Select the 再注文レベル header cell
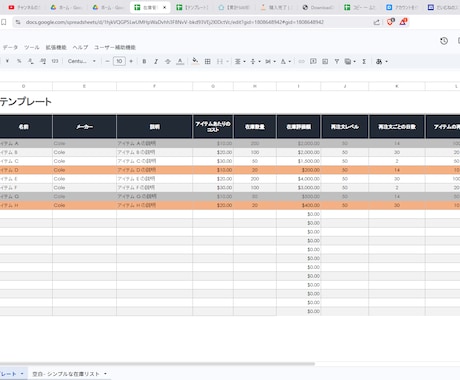The width and height of the screenshot is (460, 380). [345, 127]
